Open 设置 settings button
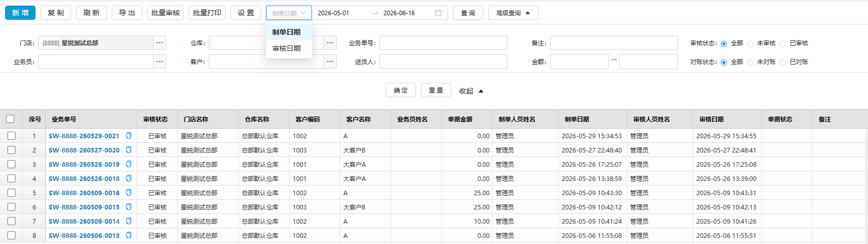This screenshot has height=244, width=868. [x=246, y=13]
